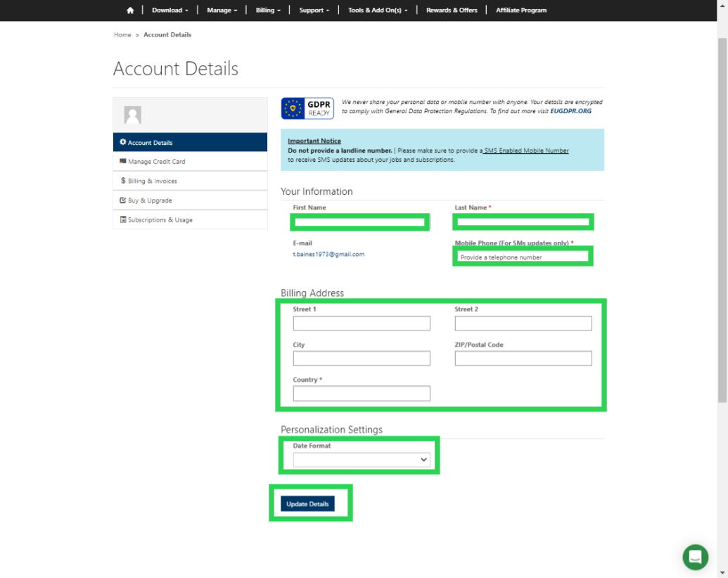Viewport: 728px width, 578px height.
Task: Click the gear icon beside Account Details
Action: click(x=123, y=142)
